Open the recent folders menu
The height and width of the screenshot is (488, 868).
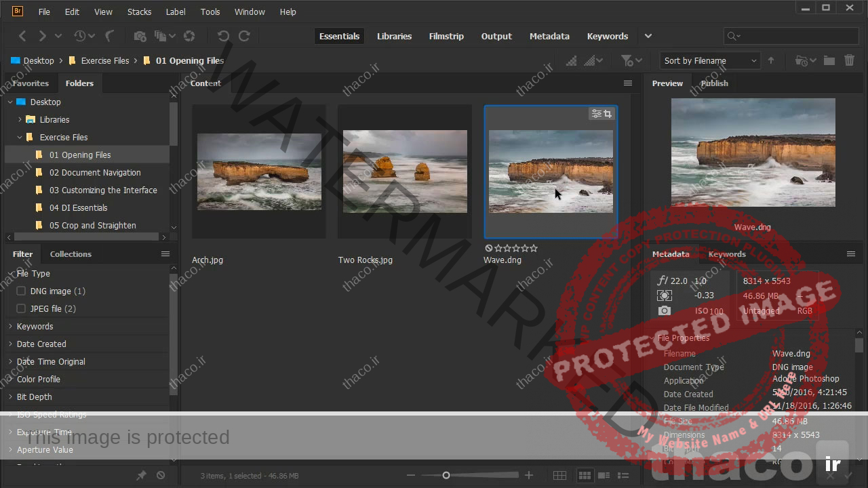click(x=806, y=60)
